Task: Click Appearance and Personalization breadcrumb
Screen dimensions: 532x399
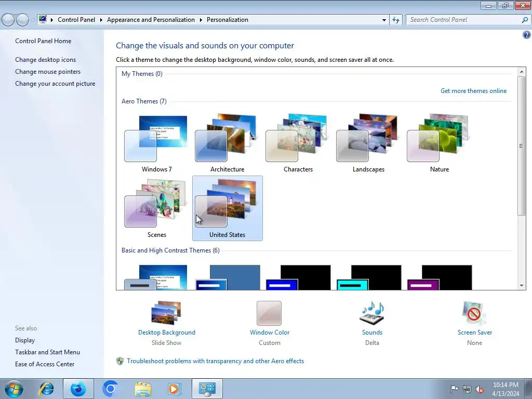Action: point(151,20)
